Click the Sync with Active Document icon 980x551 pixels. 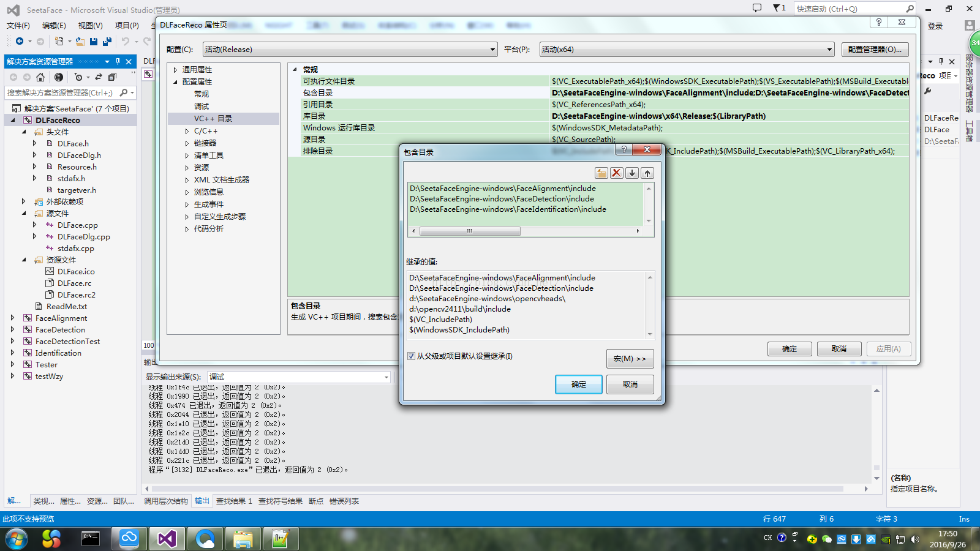point(99,77)
